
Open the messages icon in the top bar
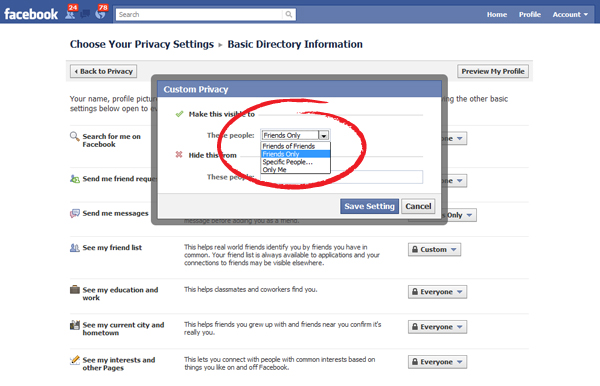coord(85,14)
